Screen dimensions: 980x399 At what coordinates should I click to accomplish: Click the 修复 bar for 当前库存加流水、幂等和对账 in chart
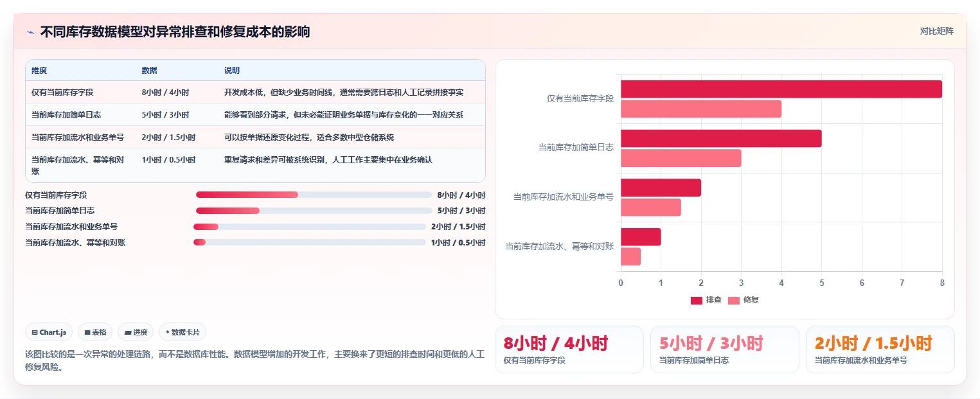[630, 256]
